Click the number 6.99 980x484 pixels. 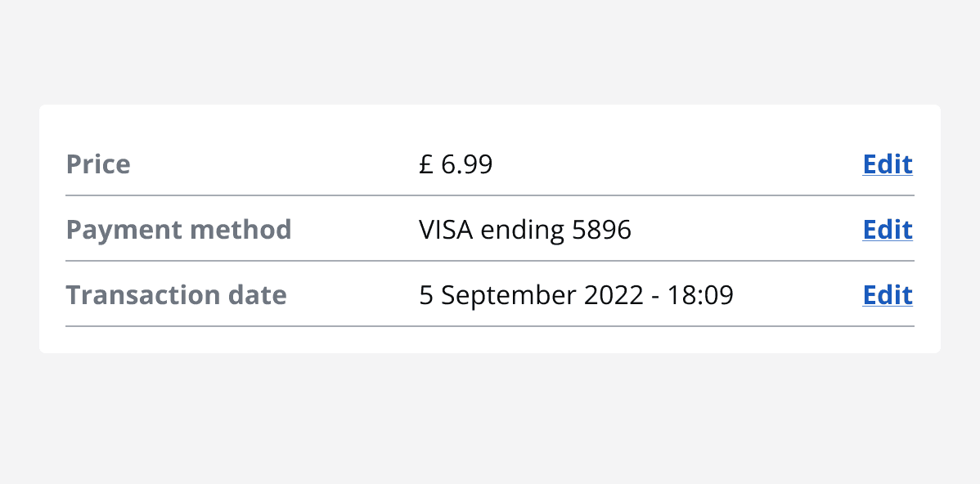(x=467, y=164)
